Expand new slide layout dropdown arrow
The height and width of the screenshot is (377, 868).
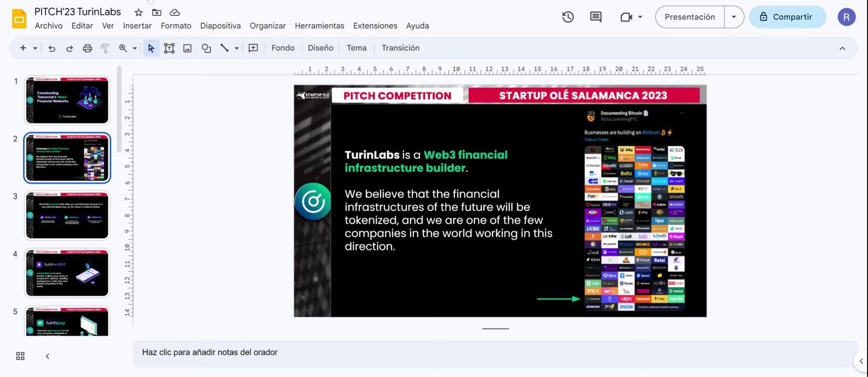[35, 48]
